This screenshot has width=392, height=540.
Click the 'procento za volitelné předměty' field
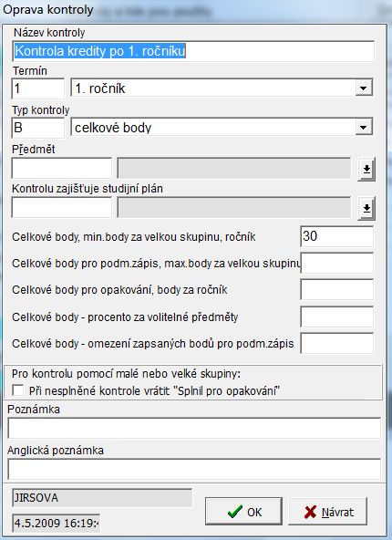click(336, 317)
